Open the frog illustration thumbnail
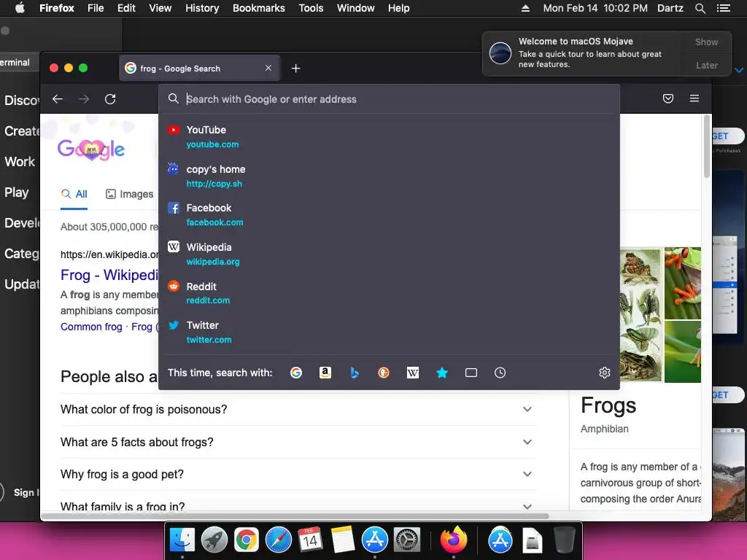 (x=640, y=314)
